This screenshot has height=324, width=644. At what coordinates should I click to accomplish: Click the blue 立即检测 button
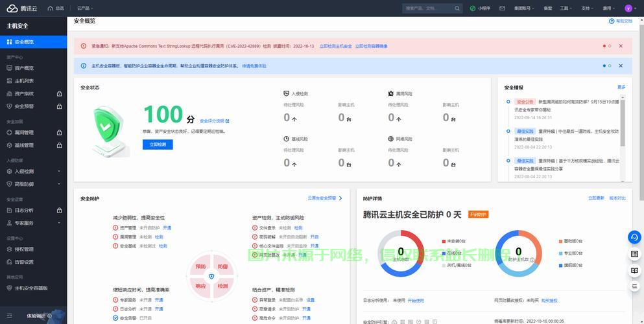158,145
